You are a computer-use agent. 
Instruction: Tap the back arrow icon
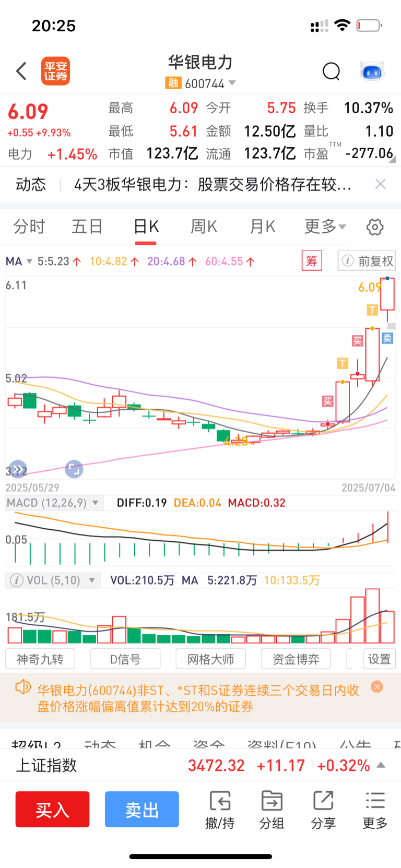[x=21, y=71]
